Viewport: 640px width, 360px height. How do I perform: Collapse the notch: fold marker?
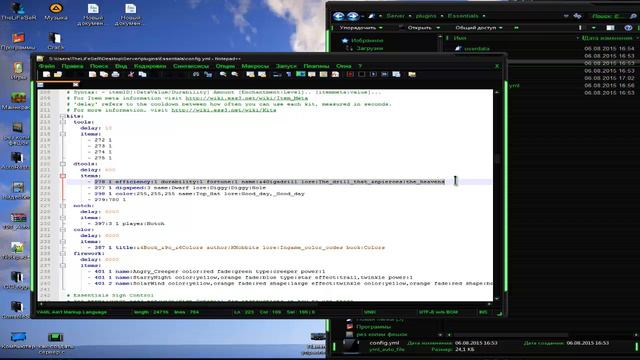coord(63,206)
